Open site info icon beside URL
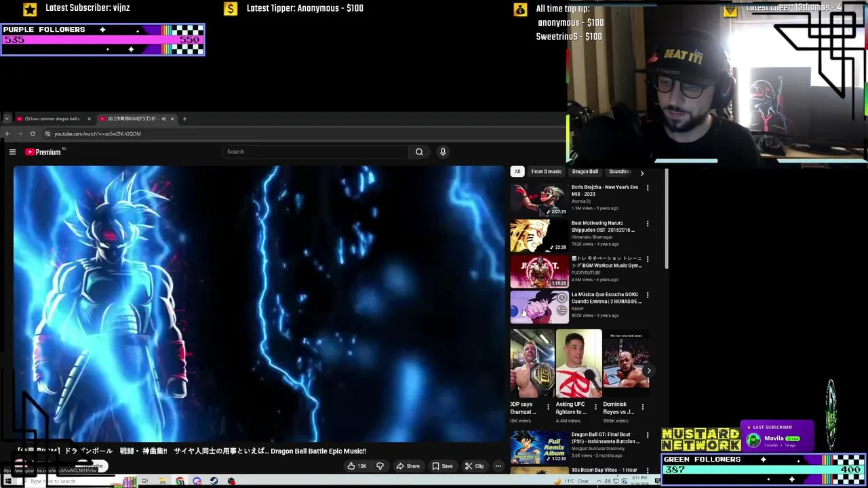This screenshot has height=488, width=868. 47,134
